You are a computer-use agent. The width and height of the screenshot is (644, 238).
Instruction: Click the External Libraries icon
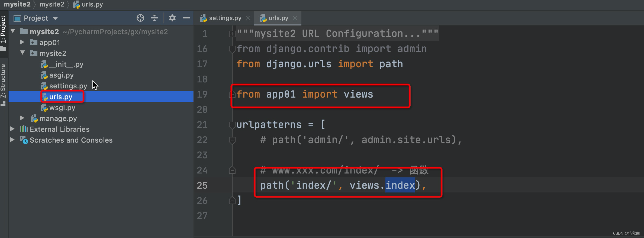(24, 129)
